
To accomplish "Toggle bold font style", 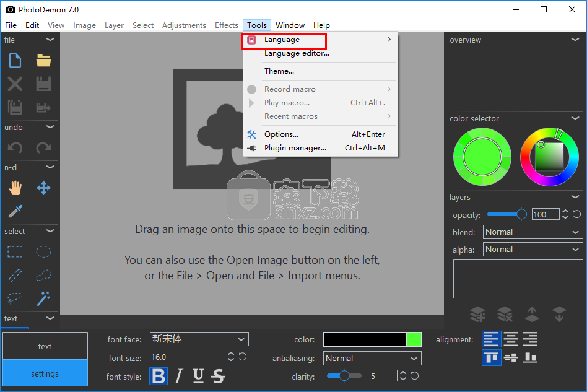I will [x=159, y=376].
